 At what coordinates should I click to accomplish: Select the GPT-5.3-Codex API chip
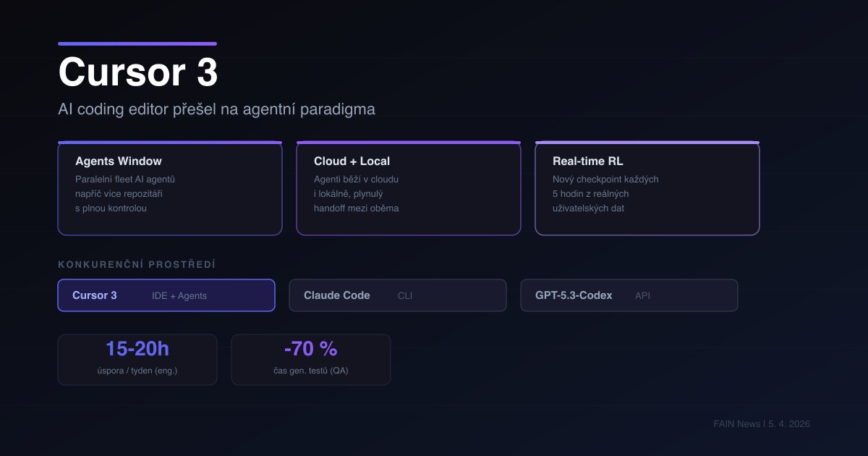coord(629,295)
